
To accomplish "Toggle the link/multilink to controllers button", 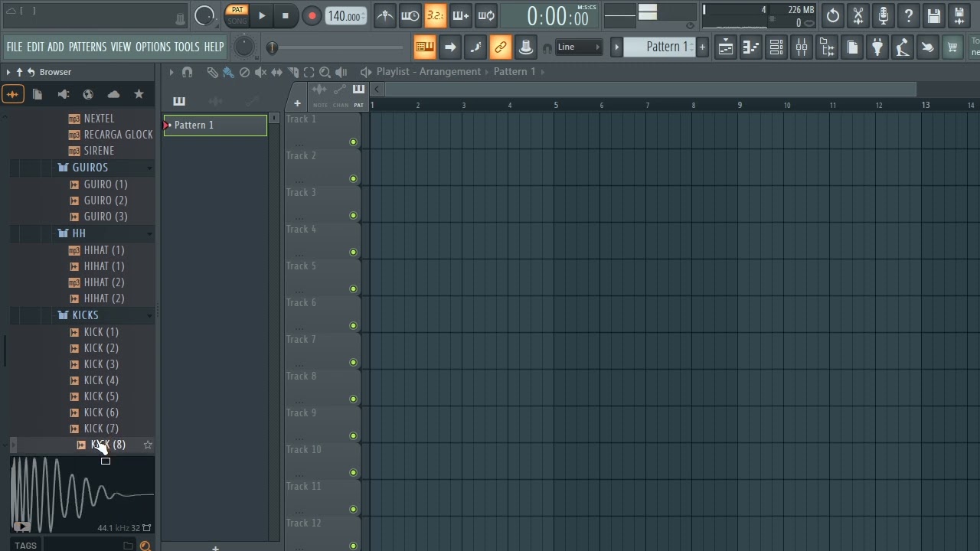I will 500,47.
